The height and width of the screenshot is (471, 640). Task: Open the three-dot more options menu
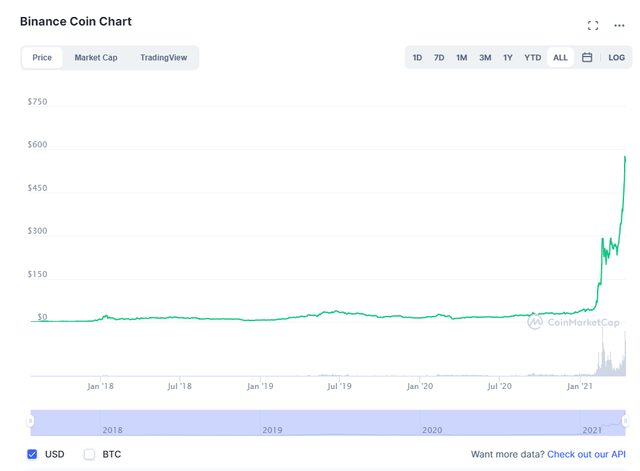point(619,25)
